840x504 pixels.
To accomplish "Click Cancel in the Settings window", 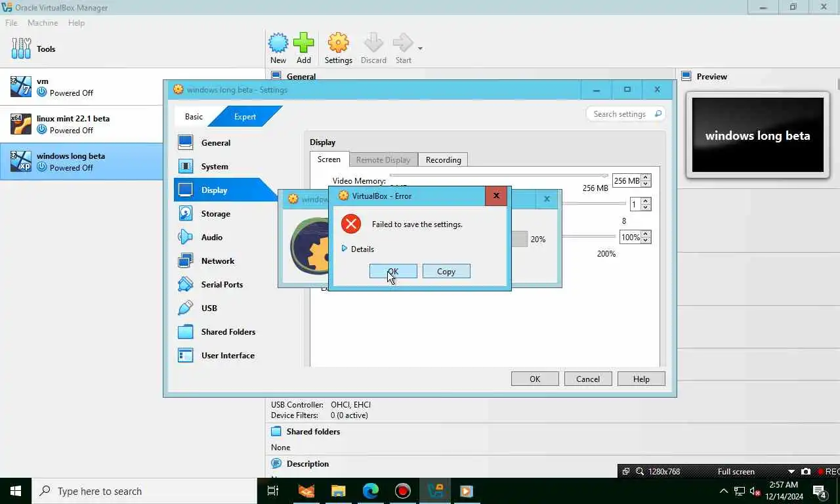I will click(x=588, y=379).
